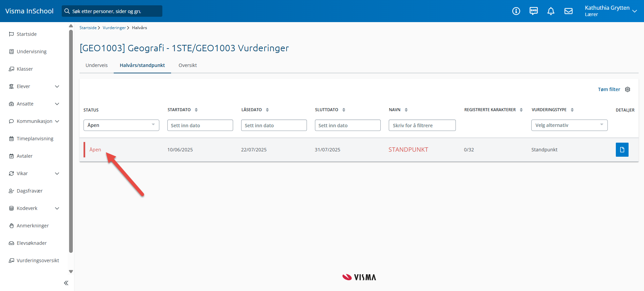
Task: Click Visma InSchool logo text
Action: pyautogui.click(x=30, y=11)
